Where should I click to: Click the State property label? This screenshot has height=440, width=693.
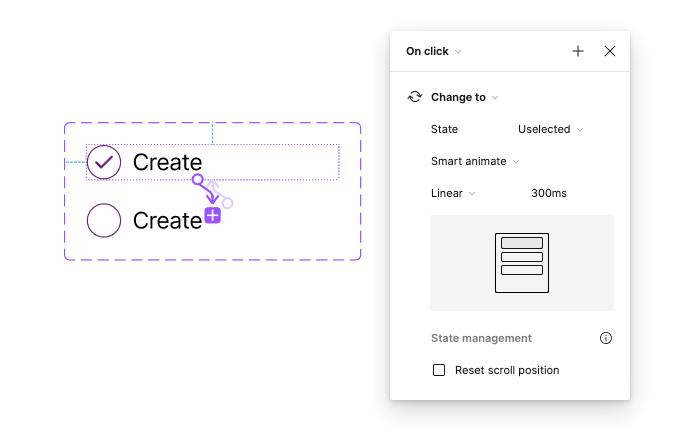coord(444,129)
